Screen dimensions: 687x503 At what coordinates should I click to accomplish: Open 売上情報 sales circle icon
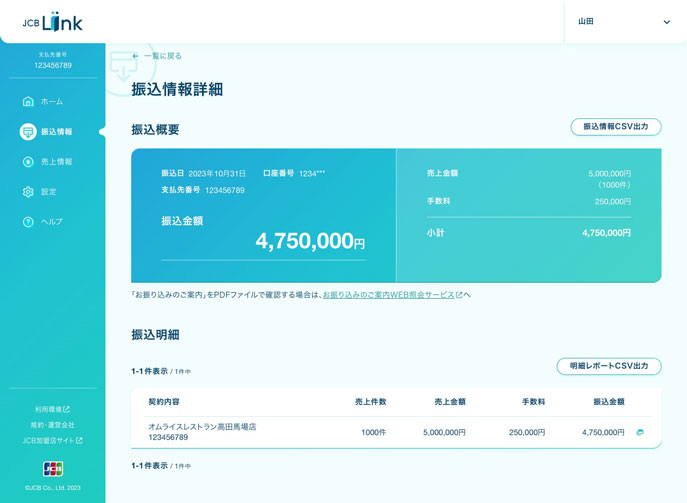point(28,162)
